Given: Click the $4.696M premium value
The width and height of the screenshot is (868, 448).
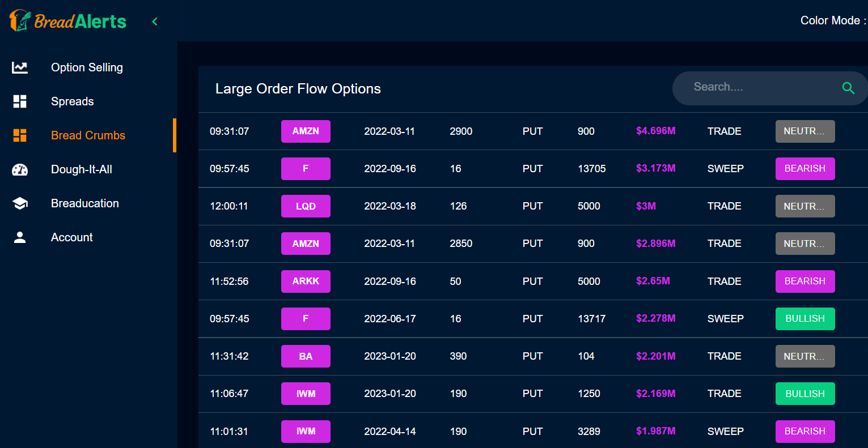Looking at the screenshot, I should click(655, 131).
